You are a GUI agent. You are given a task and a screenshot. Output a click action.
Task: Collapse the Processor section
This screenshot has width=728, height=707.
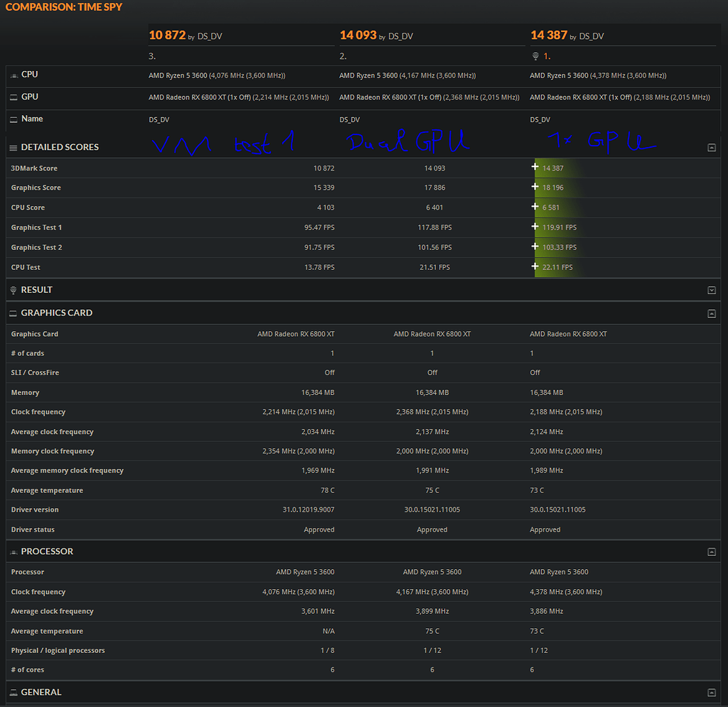pyautogui.click(x=711, y=552)
